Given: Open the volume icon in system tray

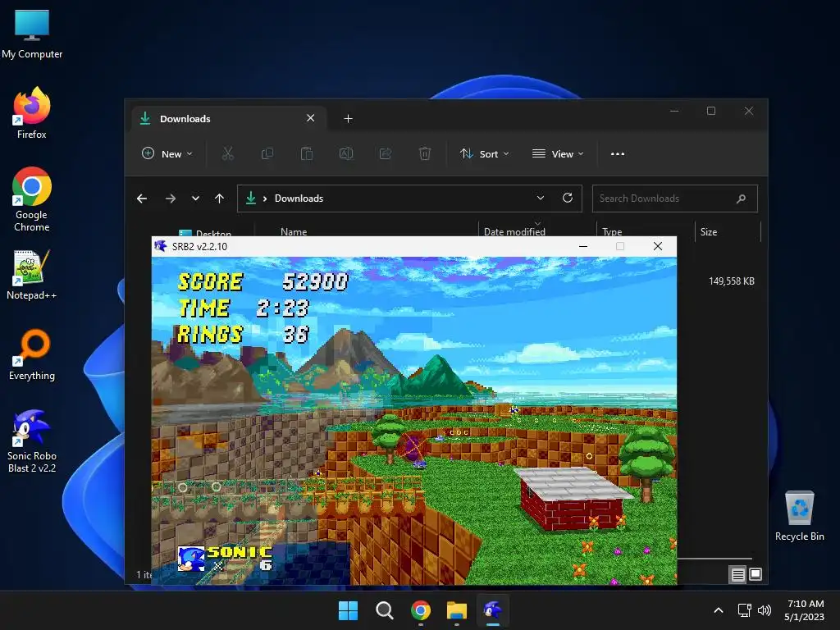Looking at the screenshot, I should pyautogui.click(x=765, y=610).
